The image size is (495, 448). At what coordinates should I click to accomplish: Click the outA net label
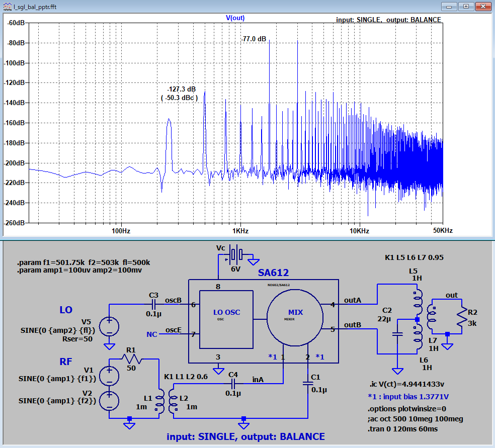pyautogui.click(x=352, y=300)
